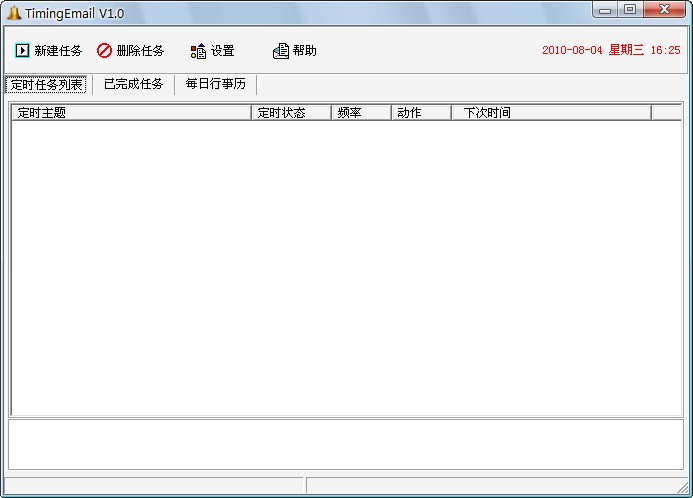Sort by the 下次时间 column header
This screenshot has width=693, height=498.
coord(551,113)
